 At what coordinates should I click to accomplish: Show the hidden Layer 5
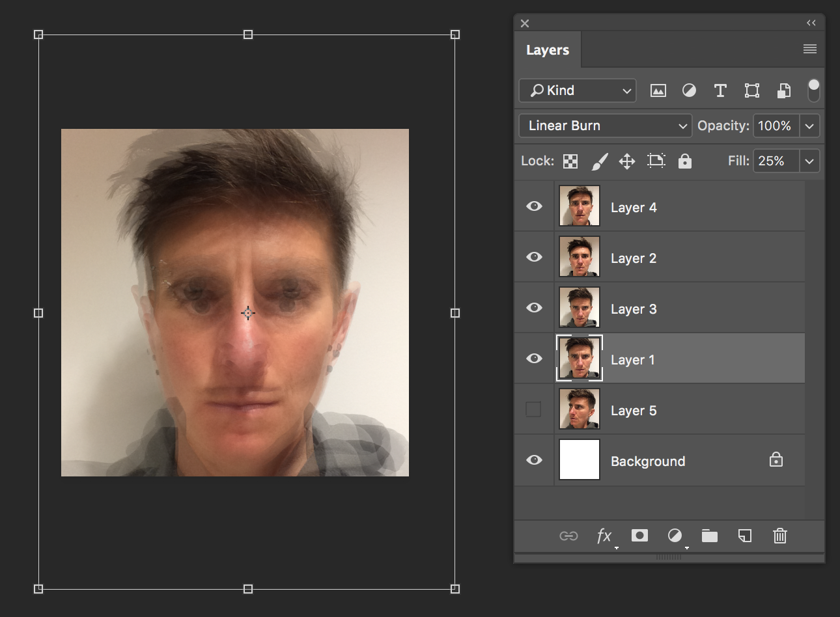pos(533,409)
